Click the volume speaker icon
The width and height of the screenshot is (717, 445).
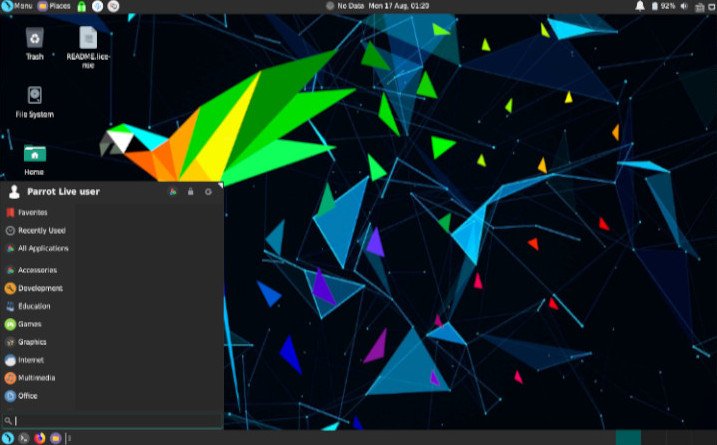click(x=684, y=6)
